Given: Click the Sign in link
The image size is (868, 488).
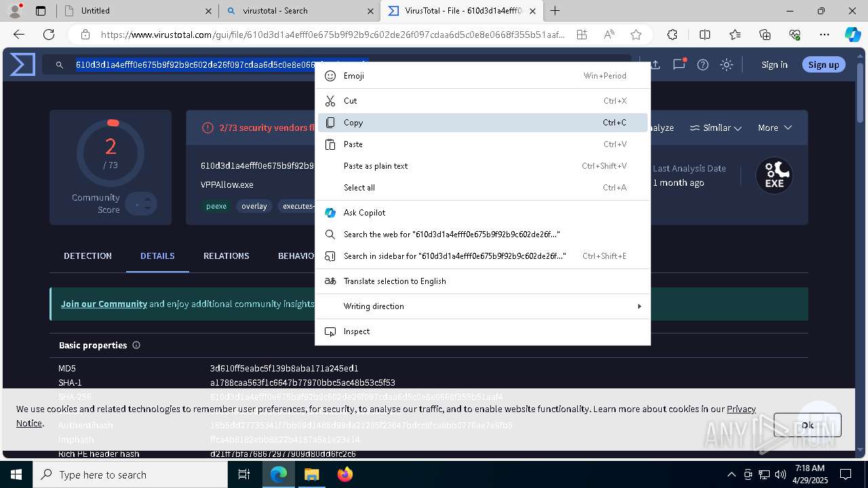Looking at the screenshot, I should (x=774, y=64).
